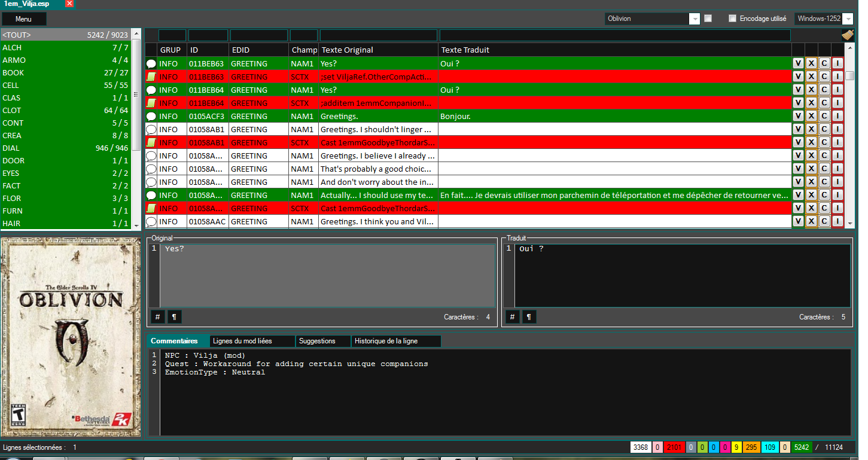Click the C button on the 'That's probably a good choic' row
This screenshot has width=868, height=460.
point(824,169)
